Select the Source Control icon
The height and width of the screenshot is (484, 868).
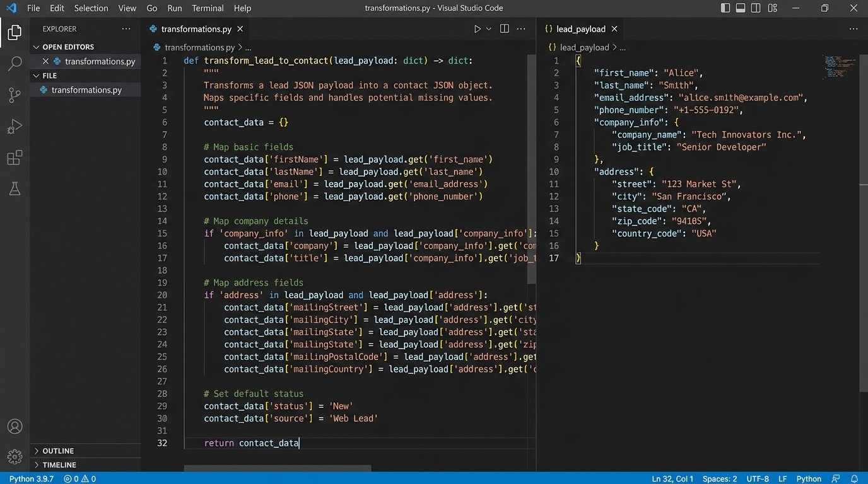point(15,95)
